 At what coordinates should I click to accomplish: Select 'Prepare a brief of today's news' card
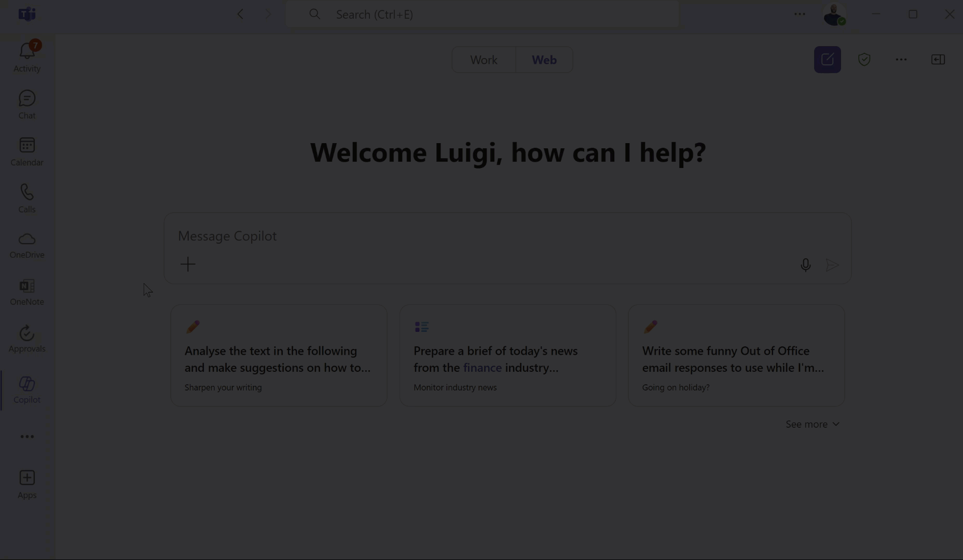coord(508,355)
